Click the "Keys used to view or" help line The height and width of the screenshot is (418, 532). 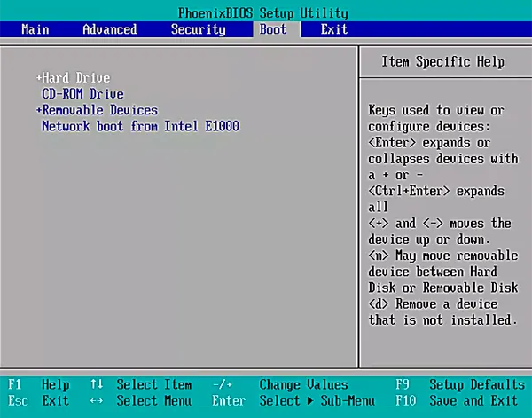tap(436, 110)
